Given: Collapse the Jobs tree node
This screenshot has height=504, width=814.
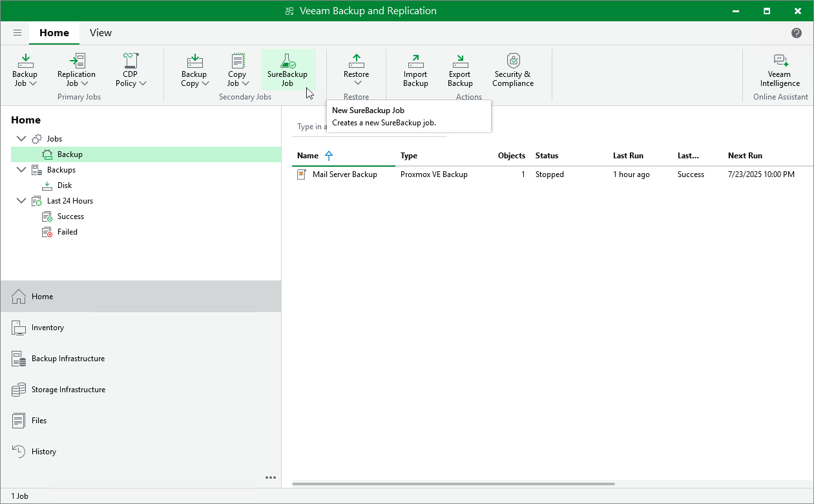Looking at the screenshot, I should (x=21, y=139).
